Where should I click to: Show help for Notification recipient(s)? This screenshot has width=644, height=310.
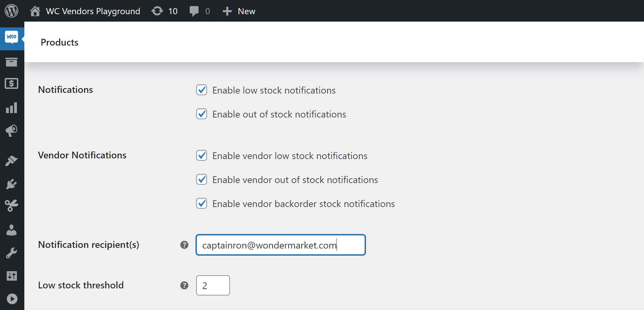click(x=184, y=245)
